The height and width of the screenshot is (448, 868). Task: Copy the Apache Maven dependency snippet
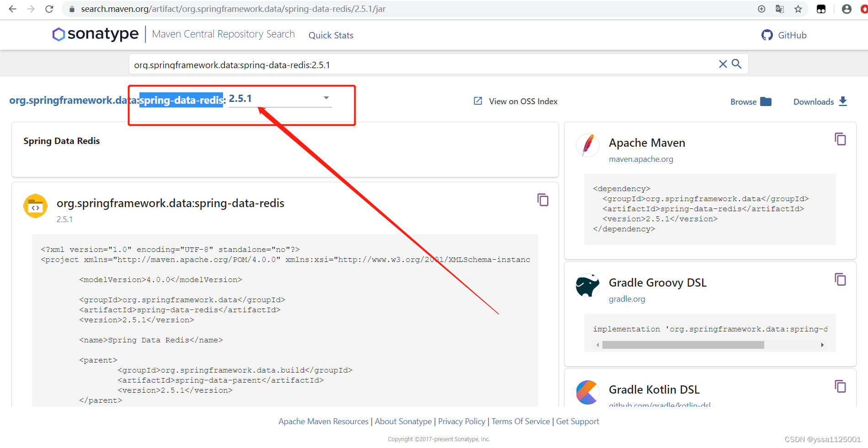coord(841,139)
